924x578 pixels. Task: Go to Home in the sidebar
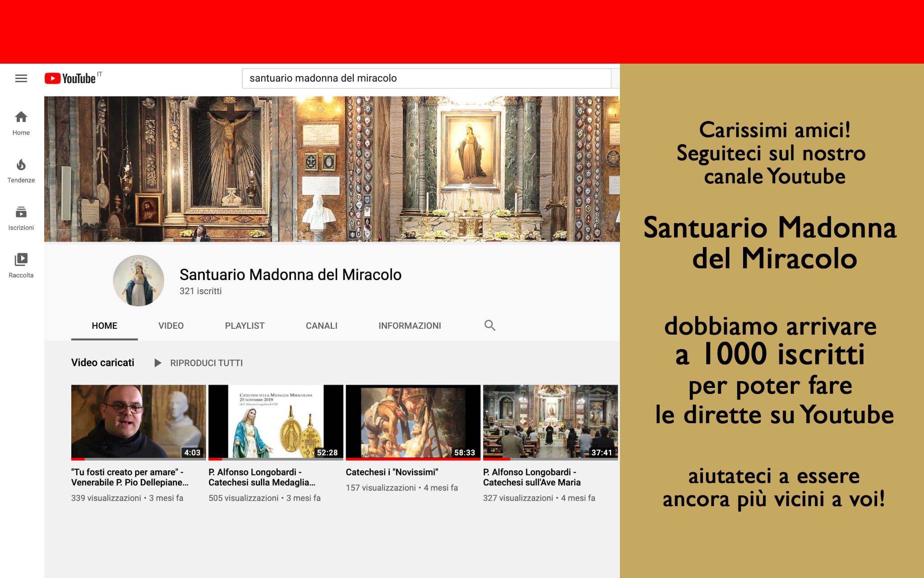21,123
